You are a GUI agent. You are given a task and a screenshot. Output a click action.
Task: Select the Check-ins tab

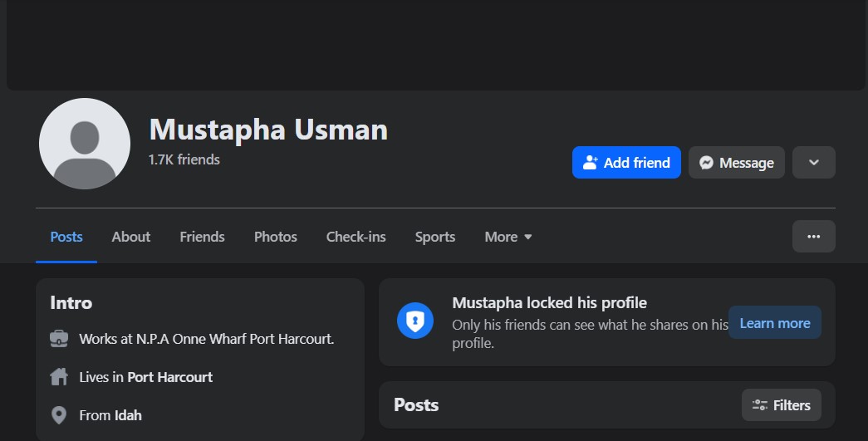(356, 237)
